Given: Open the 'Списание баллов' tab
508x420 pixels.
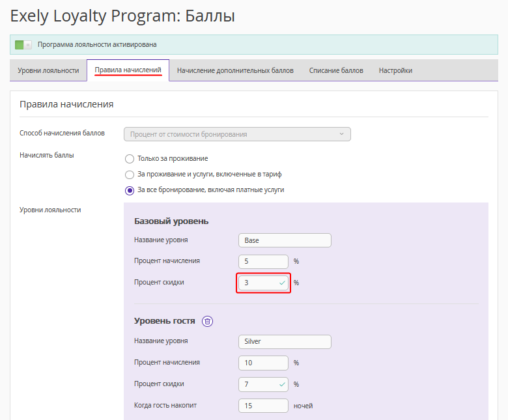Looking at the screenshot, I should pos(336,70).
